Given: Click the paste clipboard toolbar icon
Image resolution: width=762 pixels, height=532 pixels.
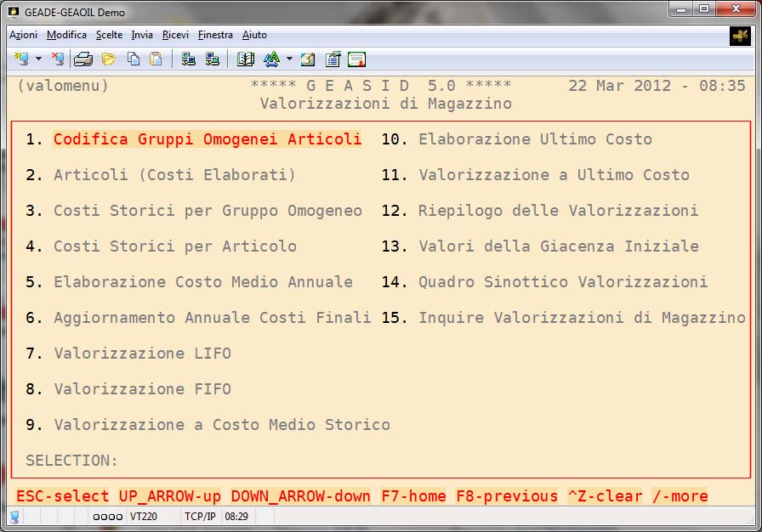Looking at the screenshot, I should pos(156,59).
